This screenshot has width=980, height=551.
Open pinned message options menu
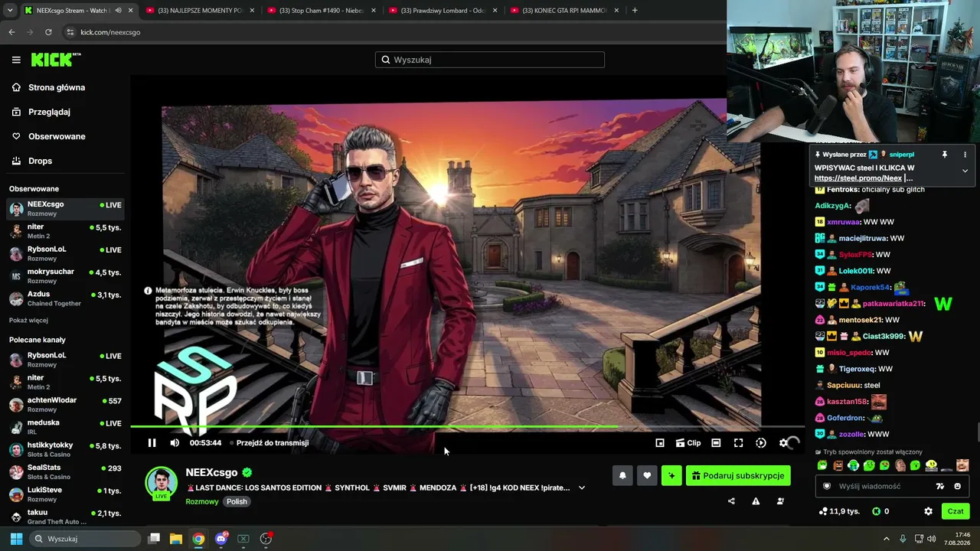[x=965, y=155]
